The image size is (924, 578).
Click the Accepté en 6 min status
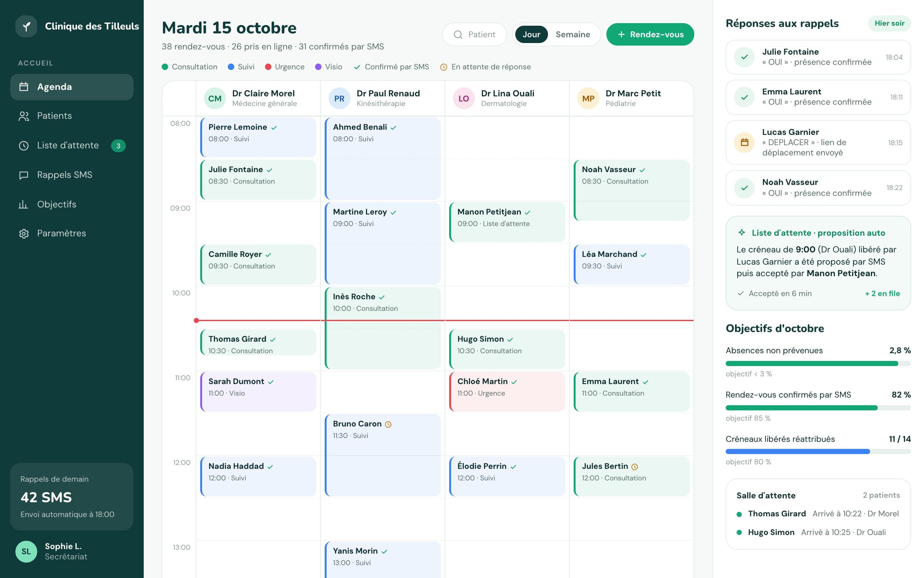coord(774,293)
